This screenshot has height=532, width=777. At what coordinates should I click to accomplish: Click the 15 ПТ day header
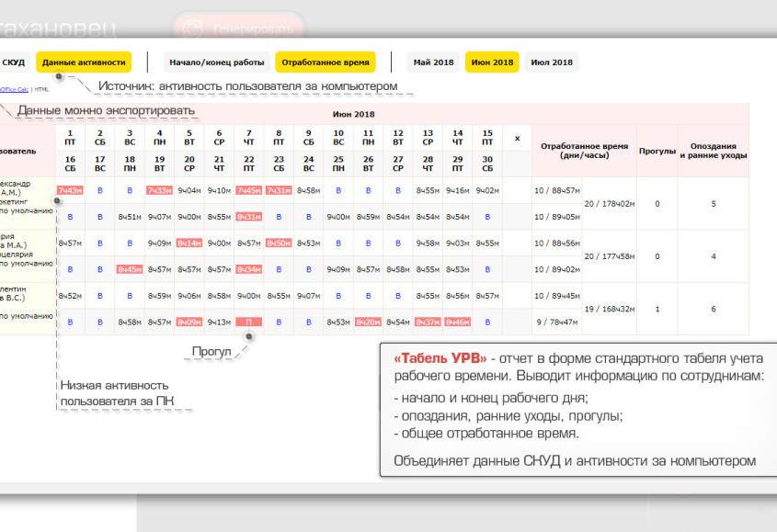tap(487, 138)
